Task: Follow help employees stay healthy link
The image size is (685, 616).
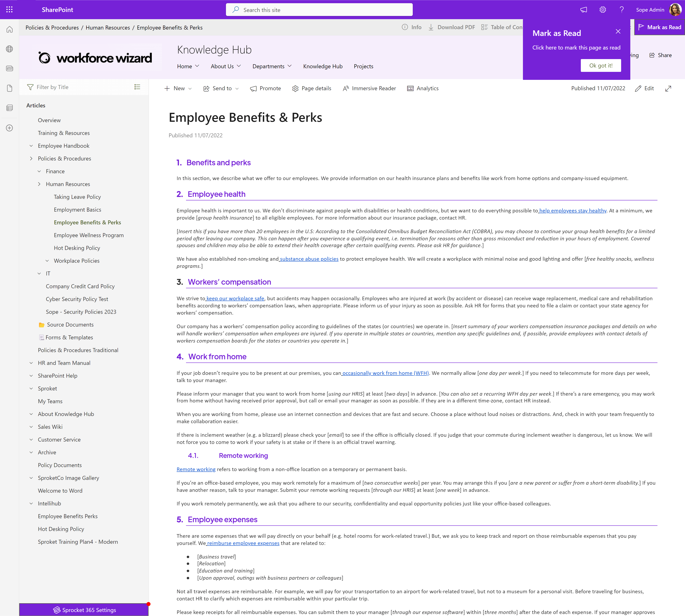Action: coord(572,211)
